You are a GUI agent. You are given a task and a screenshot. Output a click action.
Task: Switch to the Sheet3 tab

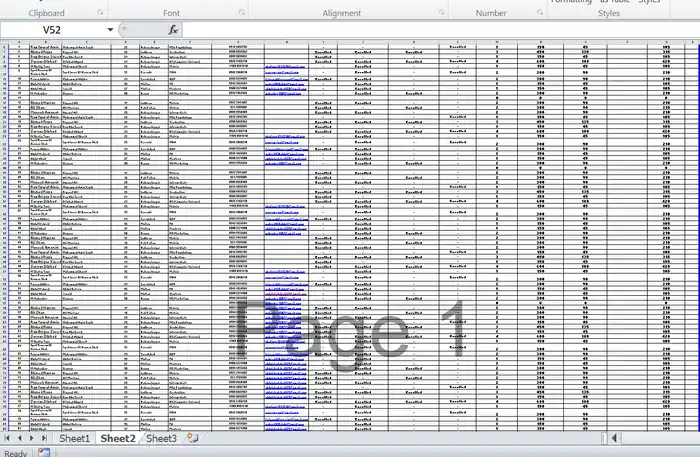click(162, 438)
